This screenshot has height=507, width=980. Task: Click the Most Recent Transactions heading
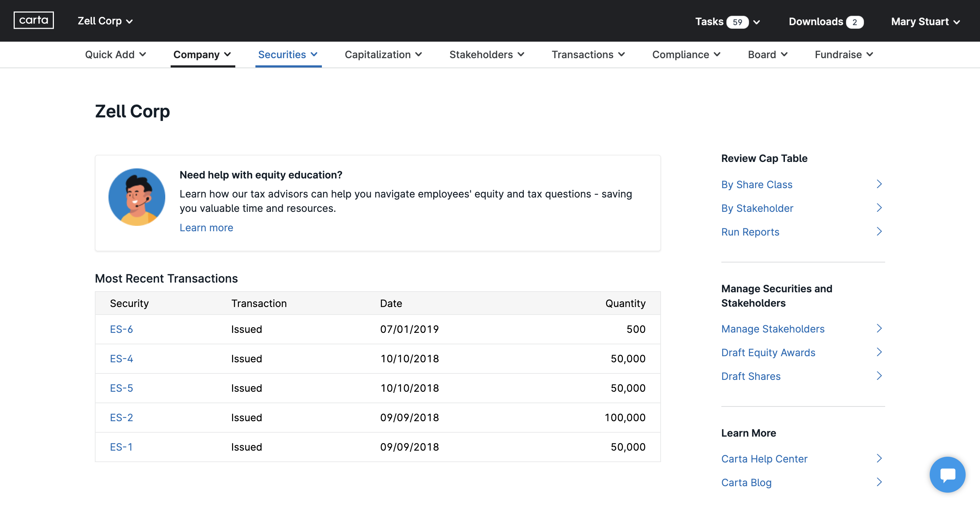point(166,278)
